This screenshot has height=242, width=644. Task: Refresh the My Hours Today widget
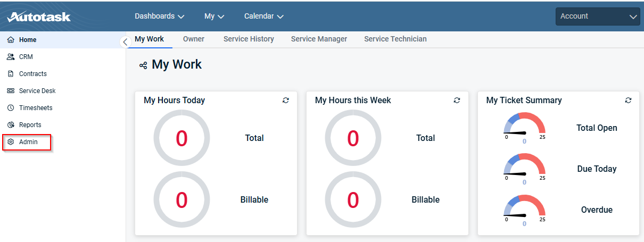(x=286, y=100)
